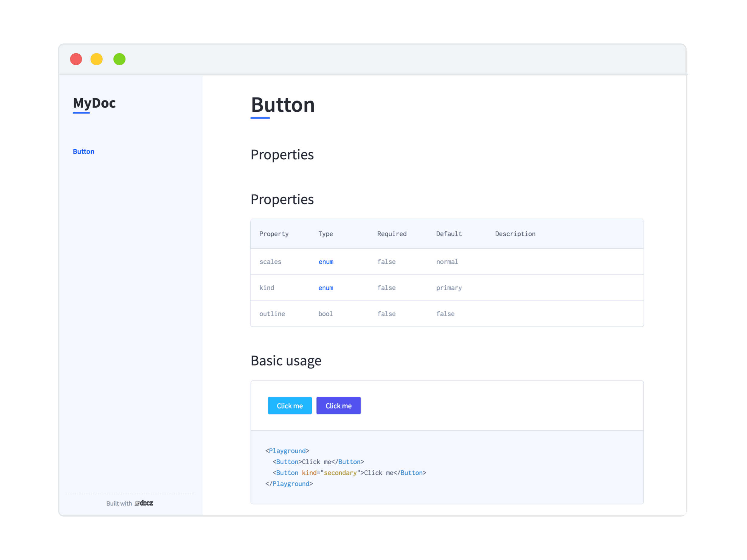Open the Button page in sidebar
747x560 pixels.
pyautogui.click(x=83, y=151)
